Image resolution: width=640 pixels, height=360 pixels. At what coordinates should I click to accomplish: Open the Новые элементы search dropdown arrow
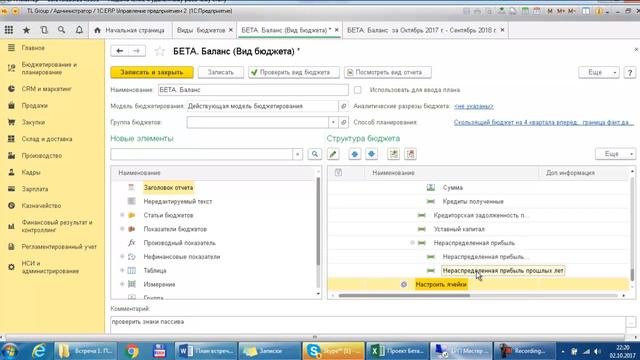pos(298,154)
